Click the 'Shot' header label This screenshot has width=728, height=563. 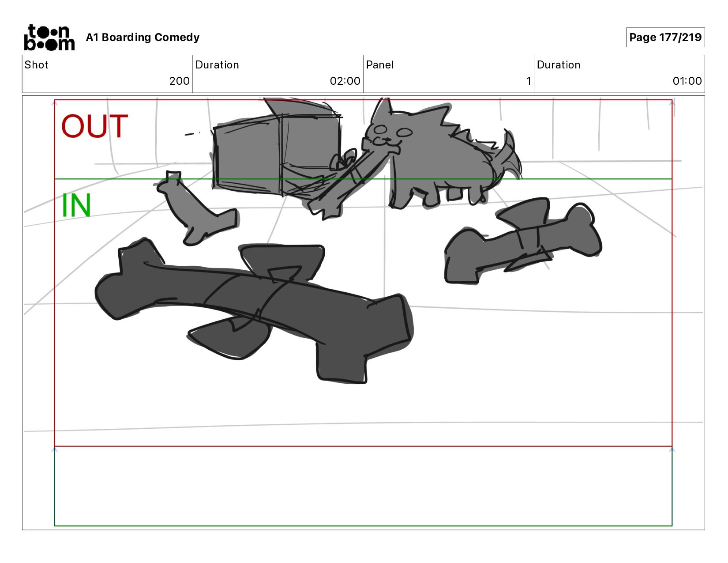tap(36, 65)
